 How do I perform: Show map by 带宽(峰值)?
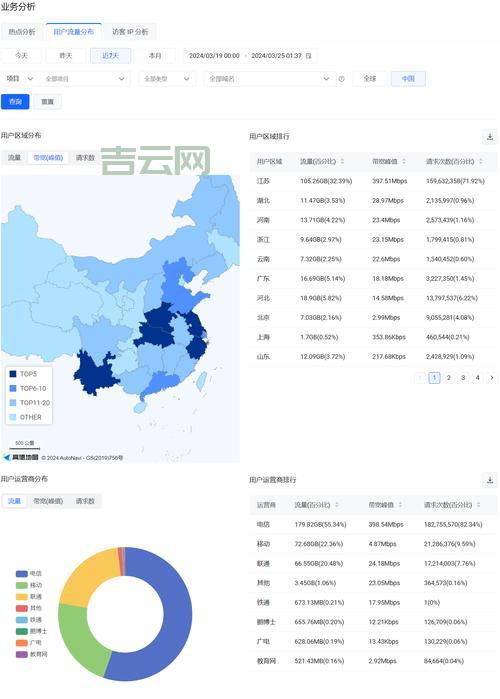click(x=48, y=157)
